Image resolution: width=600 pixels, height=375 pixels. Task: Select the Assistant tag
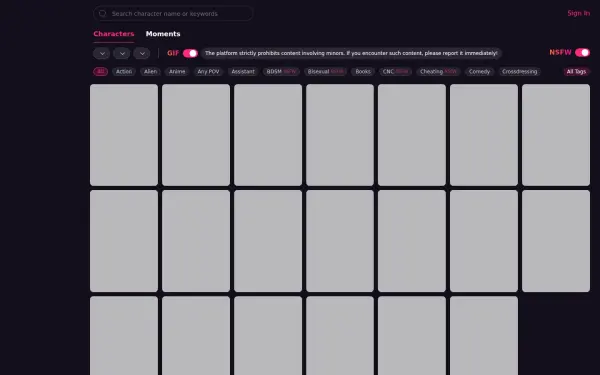pos(243,72)
